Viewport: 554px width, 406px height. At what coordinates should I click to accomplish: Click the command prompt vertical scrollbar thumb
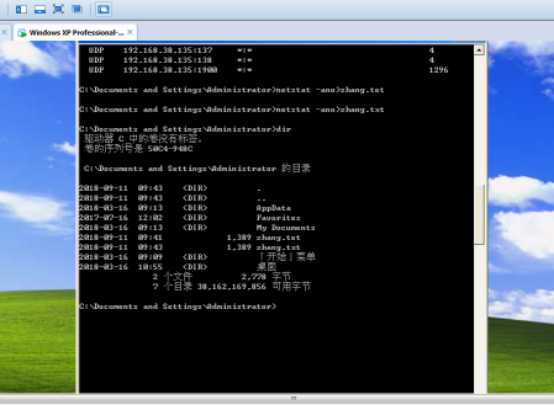479,214
